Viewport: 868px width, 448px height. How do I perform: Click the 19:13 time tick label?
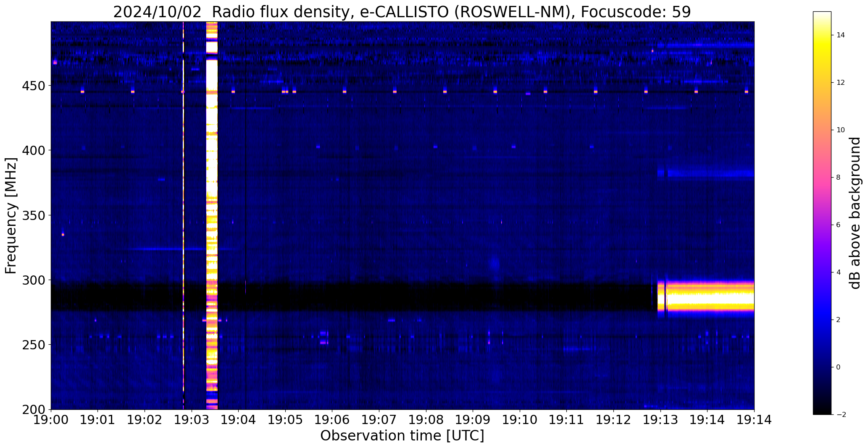660,420
